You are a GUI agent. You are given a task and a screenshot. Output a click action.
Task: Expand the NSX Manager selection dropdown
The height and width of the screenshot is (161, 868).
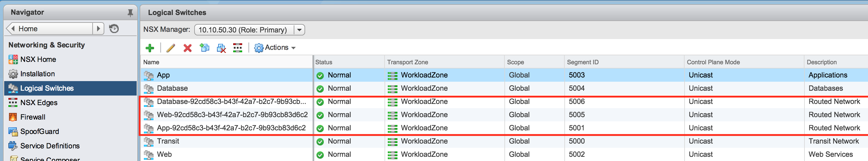tap(299, 30)
